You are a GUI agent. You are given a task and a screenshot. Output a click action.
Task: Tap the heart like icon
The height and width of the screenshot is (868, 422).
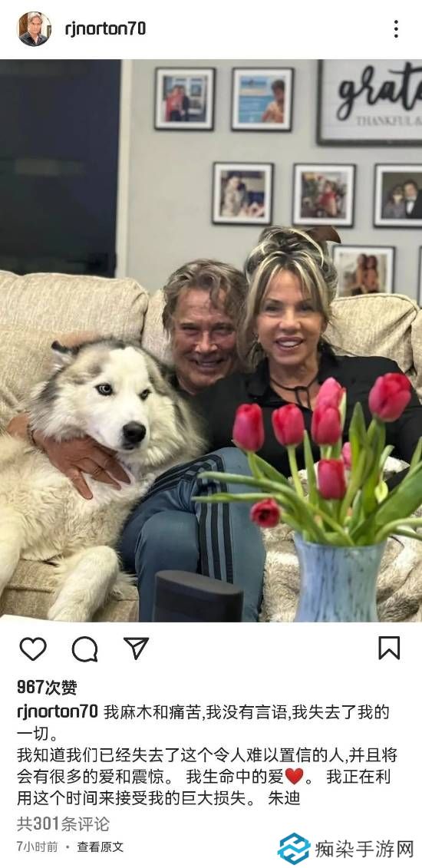pyautogui.click(x=33, y=649)
